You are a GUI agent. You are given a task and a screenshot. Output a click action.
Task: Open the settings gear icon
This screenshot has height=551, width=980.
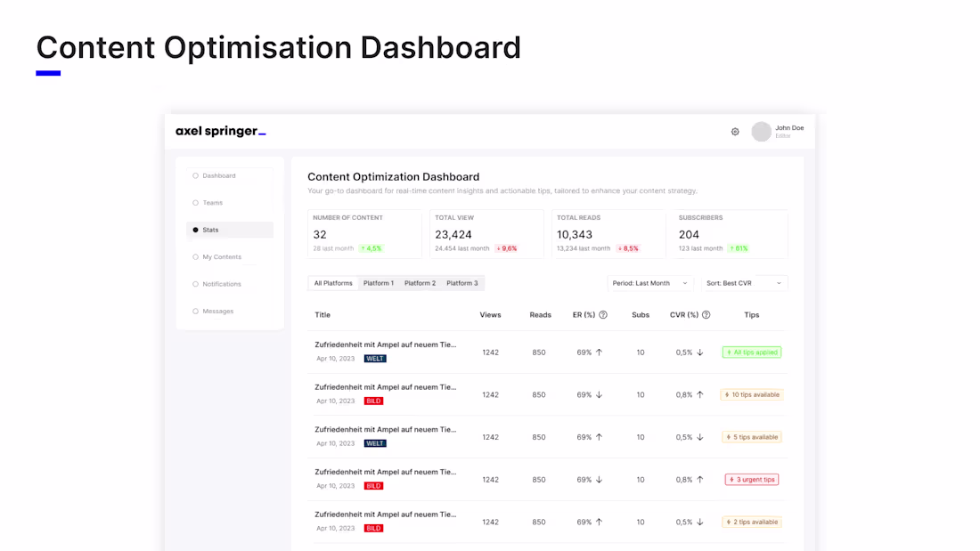pyautogui.click(x=735, y=131)
